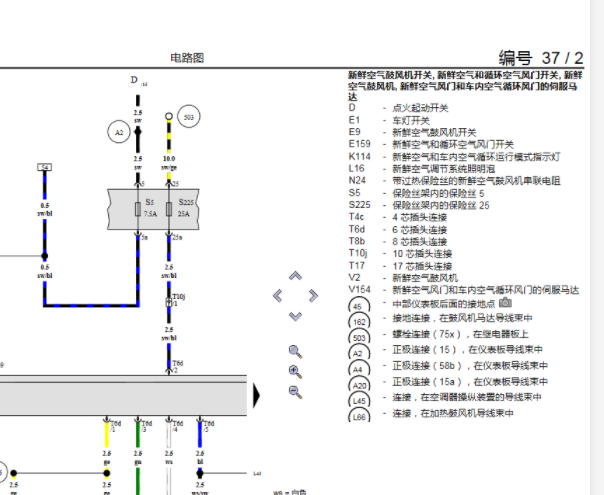This screenshot has height=495, width=604.
Task: Click fuse S5 7.5A symbol
Action: pos(138,209)
